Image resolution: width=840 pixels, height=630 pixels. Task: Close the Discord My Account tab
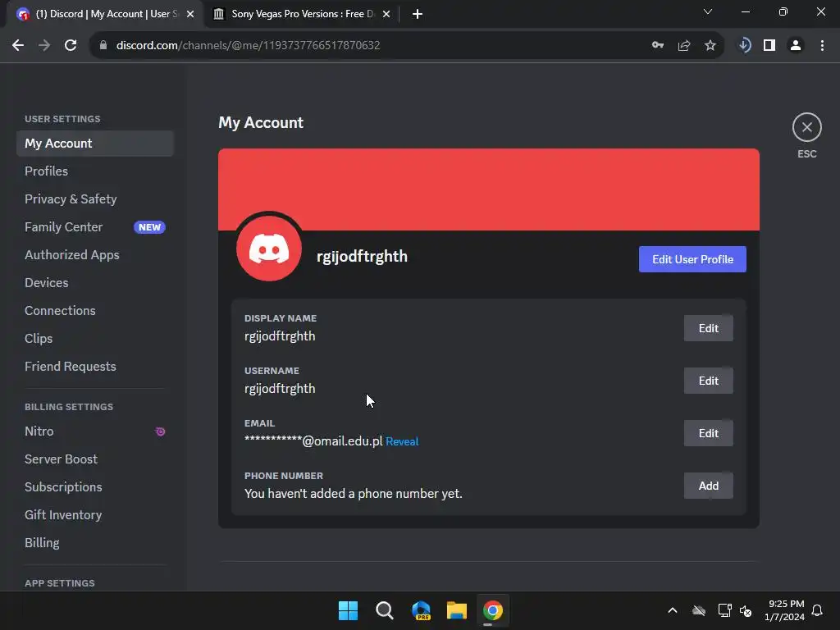pos(190,14)
